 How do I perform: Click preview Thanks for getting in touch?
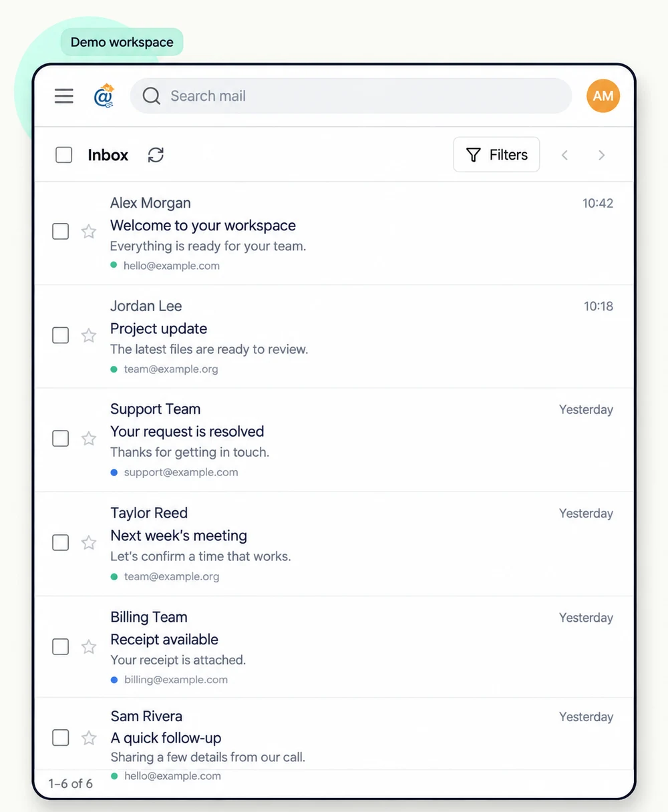point(190,453)
